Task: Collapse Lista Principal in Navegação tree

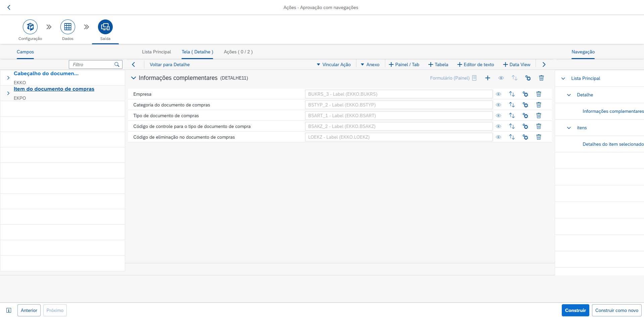Action: [x=563, y=78]
